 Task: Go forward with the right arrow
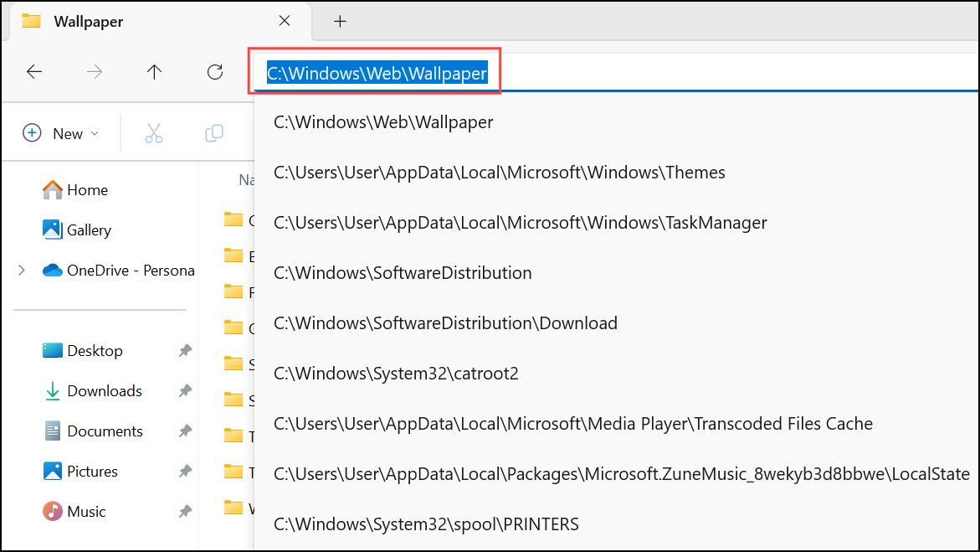click(95, 72)
